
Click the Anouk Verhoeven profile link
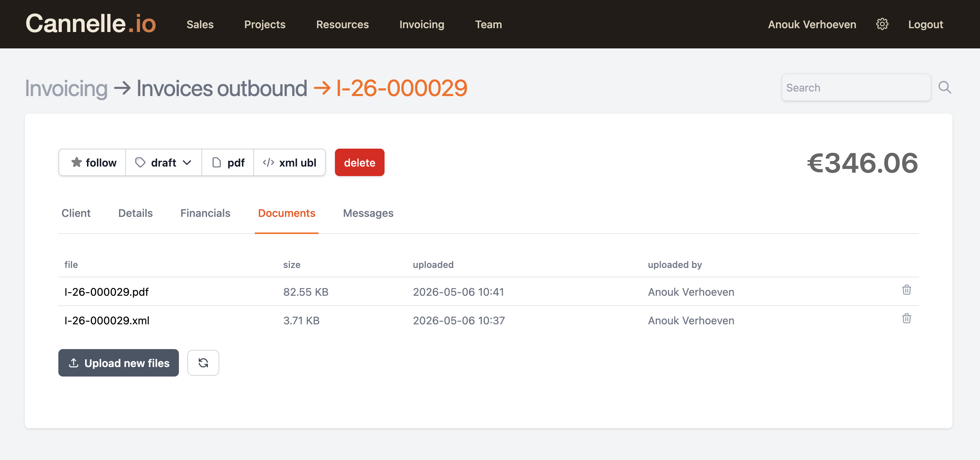[812, 24]
